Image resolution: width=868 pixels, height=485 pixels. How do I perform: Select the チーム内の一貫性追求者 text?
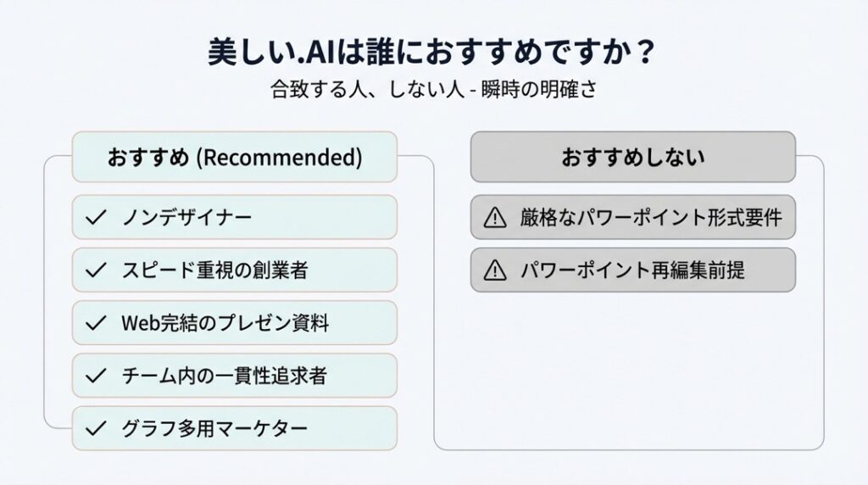(x=225, y=376)
